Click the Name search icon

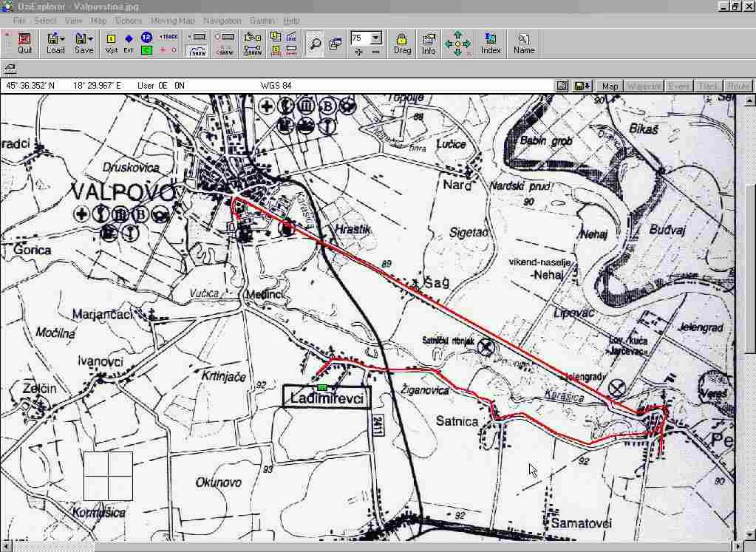point(524,44)
